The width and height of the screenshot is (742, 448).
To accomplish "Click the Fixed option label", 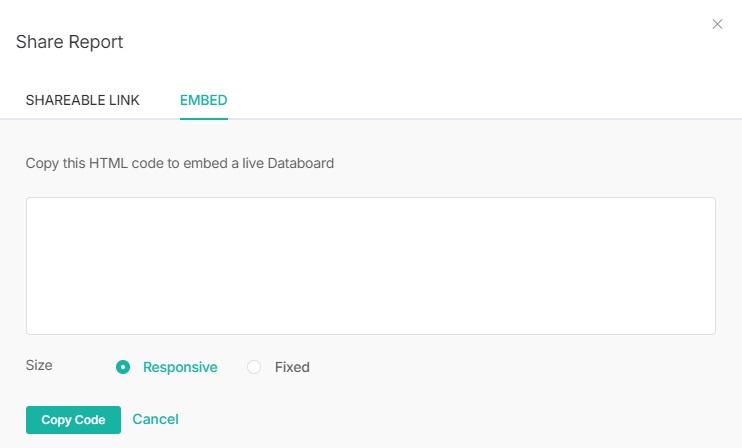I will coord(292,367).
